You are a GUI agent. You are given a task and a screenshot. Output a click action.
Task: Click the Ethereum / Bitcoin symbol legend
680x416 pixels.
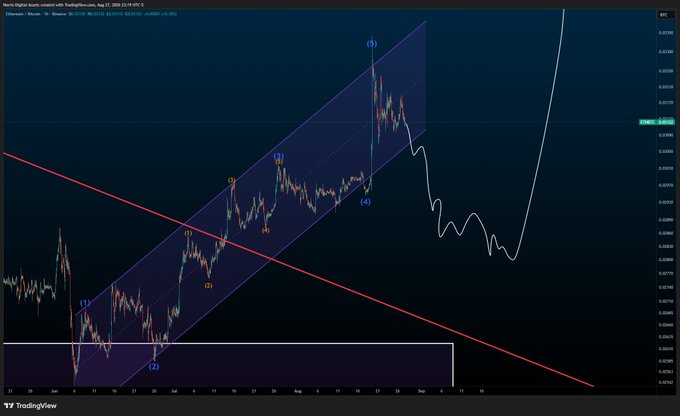(x=36, y=14)
